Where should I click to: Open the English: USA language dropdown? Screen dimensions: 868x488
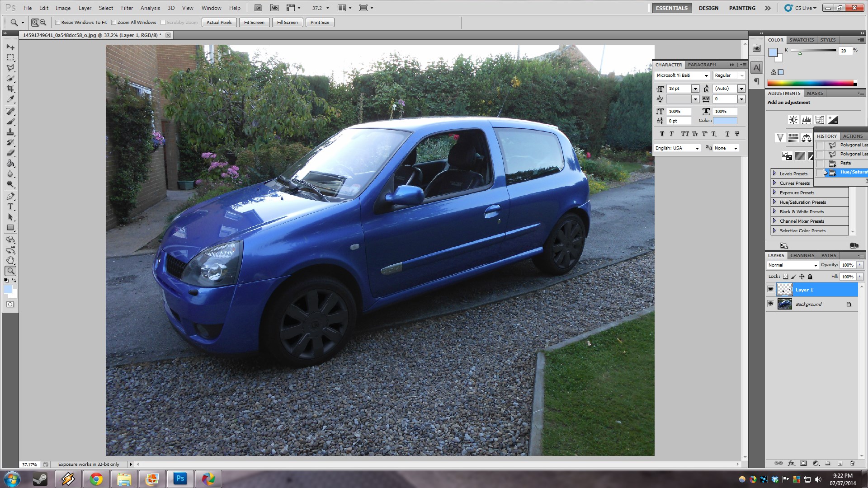pos(677,148)
